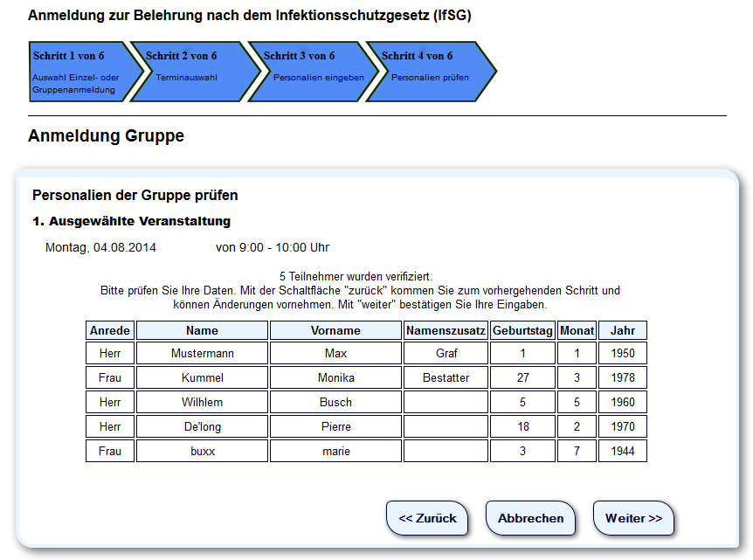The image size is (753, 560).
Task: Cancel registration with the 'Abbrechen' button
Action: tap(530, 518)
